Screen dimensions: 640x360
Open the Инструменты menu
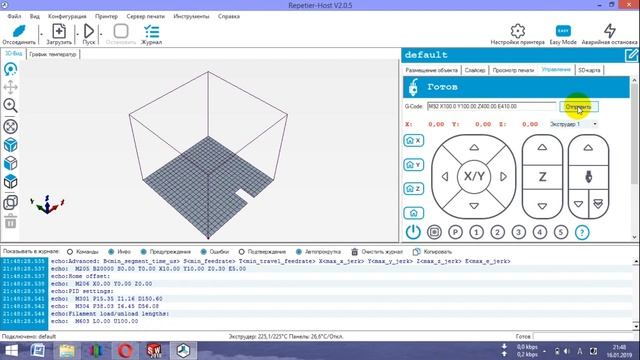191,16
